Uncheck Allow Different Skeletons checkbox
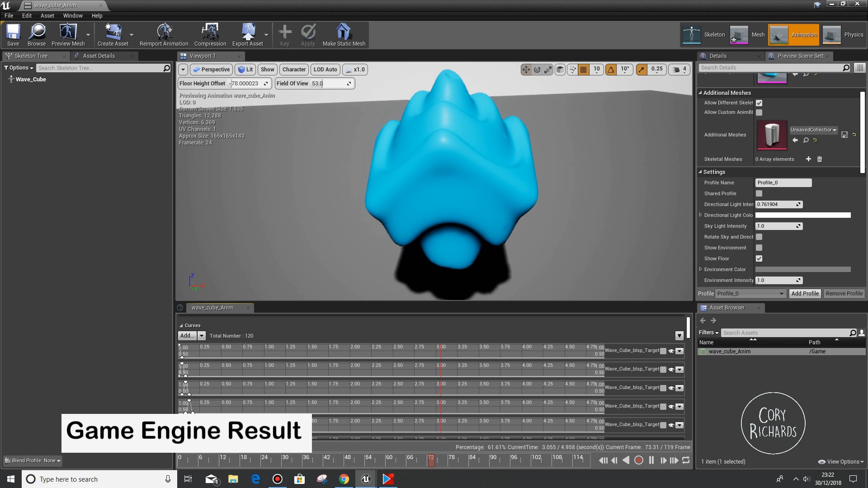Viewport: 868px width, 488px height. tap(759, 103)
